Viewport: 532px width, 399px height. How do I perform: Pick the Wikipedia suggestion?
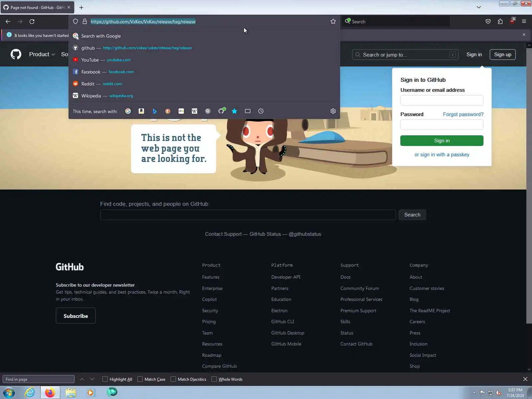point(204,96)
